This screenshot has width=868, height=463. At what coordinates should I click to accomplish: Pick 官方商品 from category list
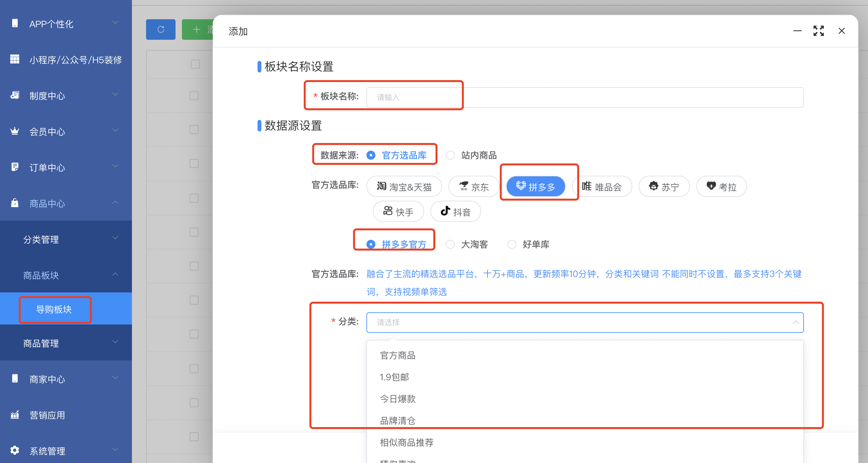pos(585,355)
